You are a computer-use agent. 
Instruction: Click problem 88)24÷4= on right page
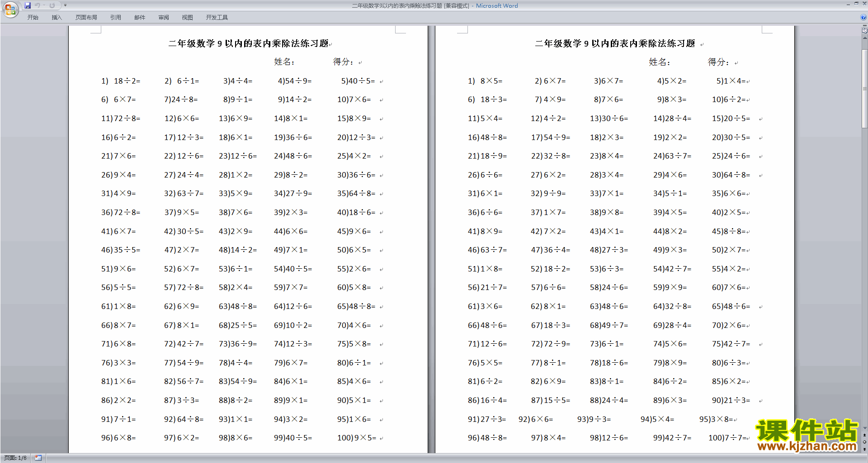pos(609,400)
